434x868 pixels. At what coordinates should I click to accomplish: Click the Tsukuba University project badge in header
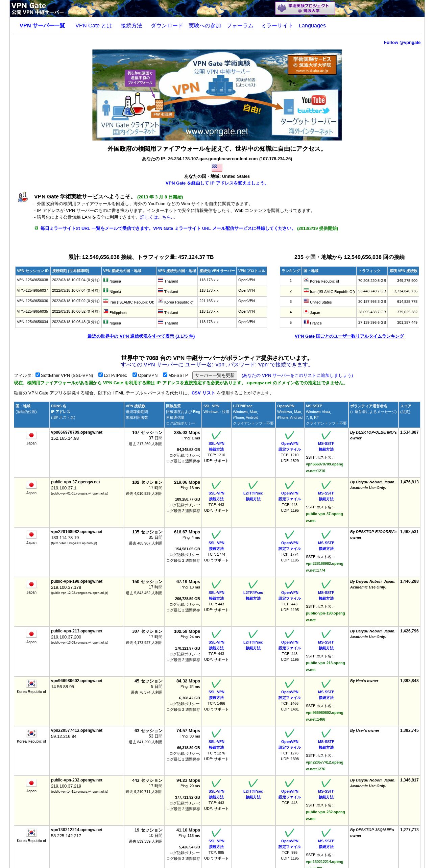(305, 8)
